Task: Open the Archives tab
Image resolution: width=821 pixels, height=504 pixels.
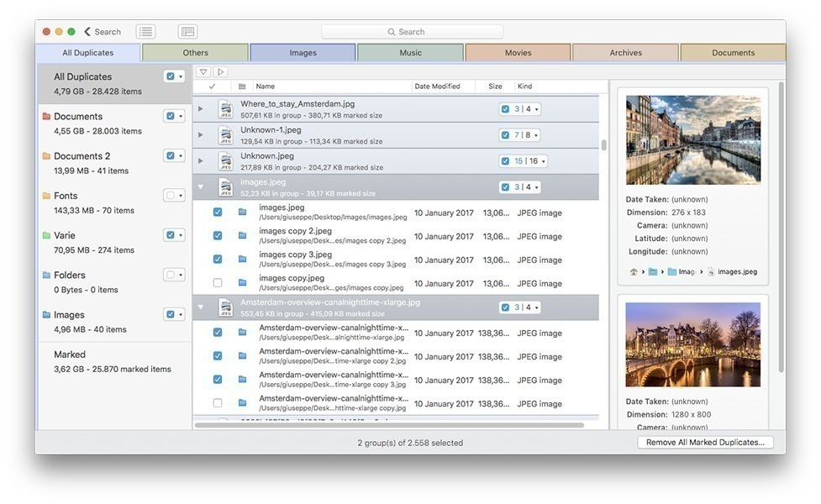Action: click(x=625, y=53)
